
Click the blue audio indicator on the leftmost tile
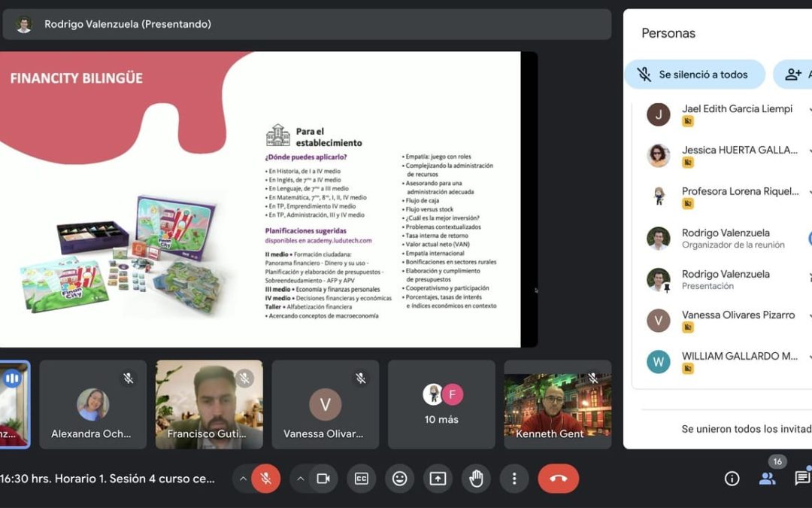click(x=11, y=379)
